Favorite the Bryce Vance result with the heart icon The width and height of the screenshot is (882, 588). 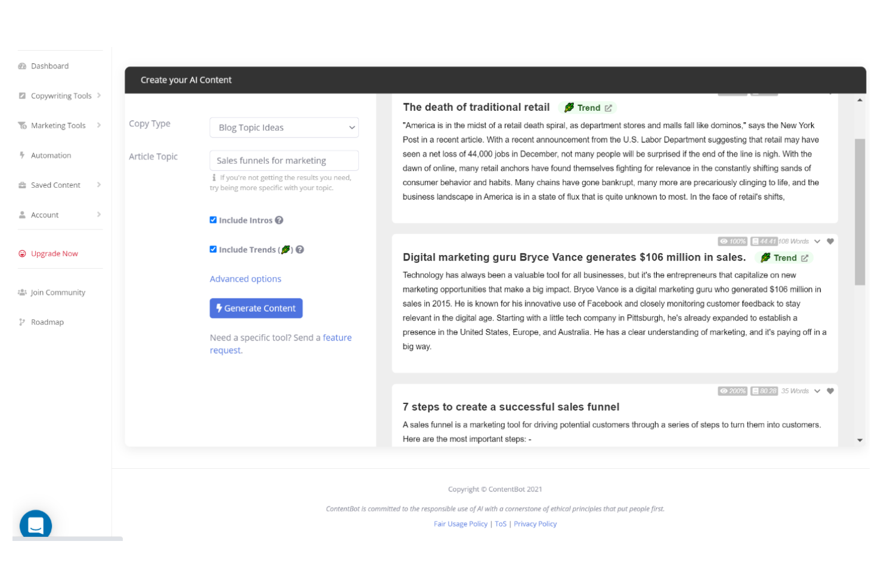[x=831, y=241]
